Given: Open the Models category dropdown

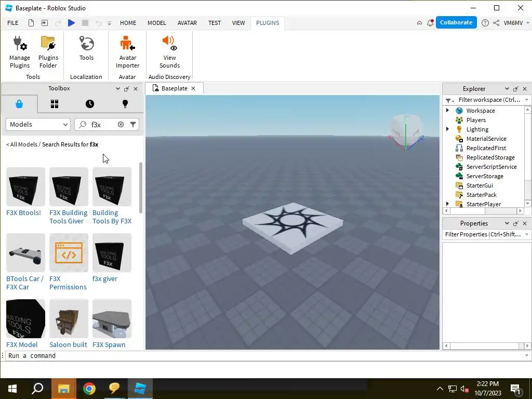Looking at the screenshot, I should tap(38, 125).
